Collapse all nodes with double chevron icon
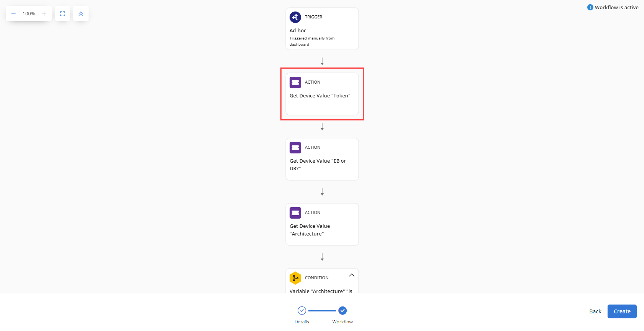Screen dimensions: 644x331 pos(81,14)
